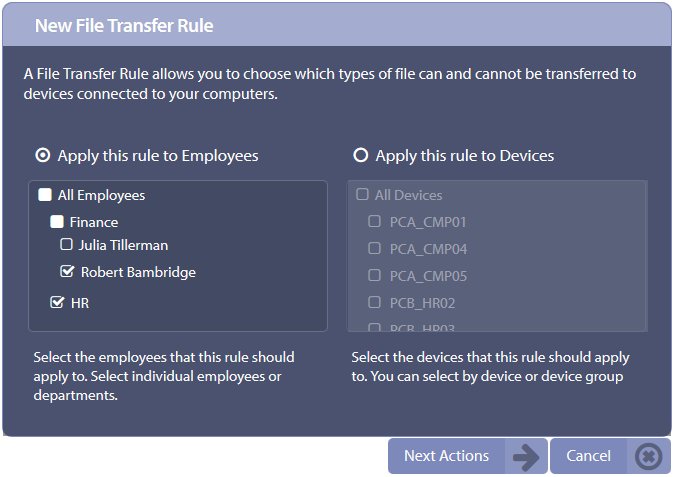Click the HR tree item label
The height and width of the screenshot is (477, 674).
80,303
